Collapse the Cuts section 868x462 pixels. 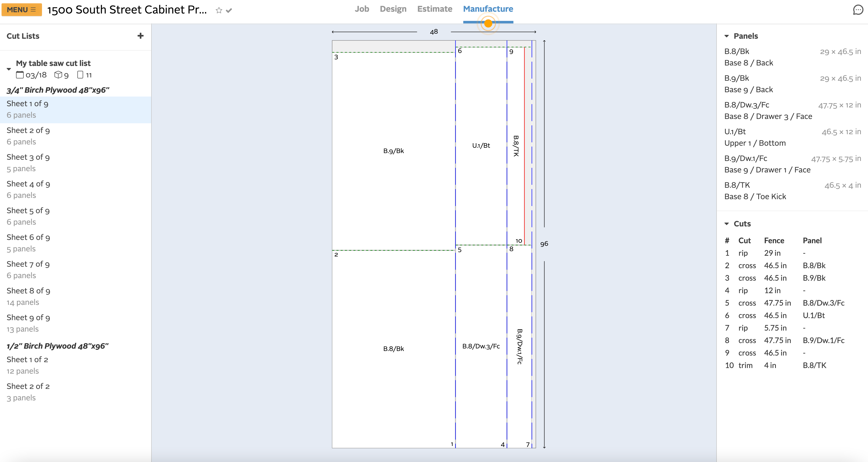point(726,224)
